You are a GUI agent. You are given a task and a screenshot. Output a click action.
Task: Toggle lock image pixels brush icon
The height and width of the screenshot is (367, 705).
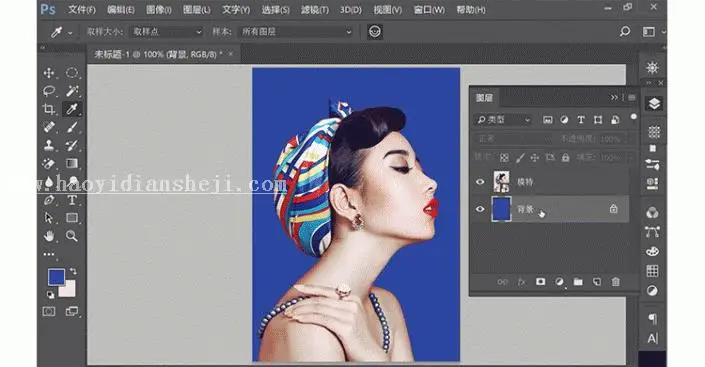click(x=520, y=157)
